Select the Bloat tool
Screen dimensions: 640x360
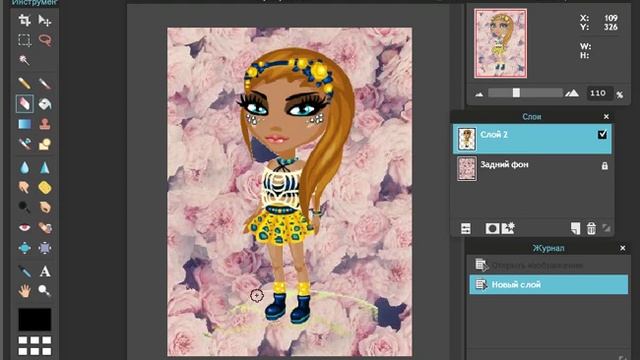(24, 247)
